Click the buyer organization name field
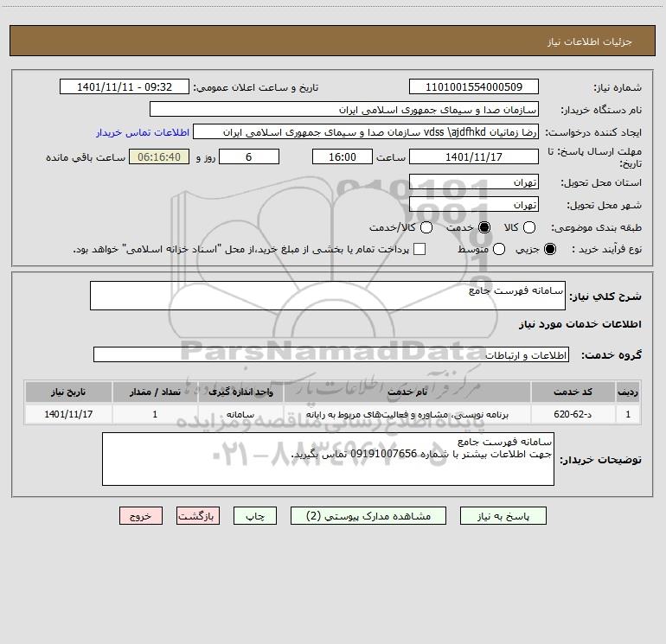The height and width of the screenshot is (644, 666). click(x=344, y=109)
